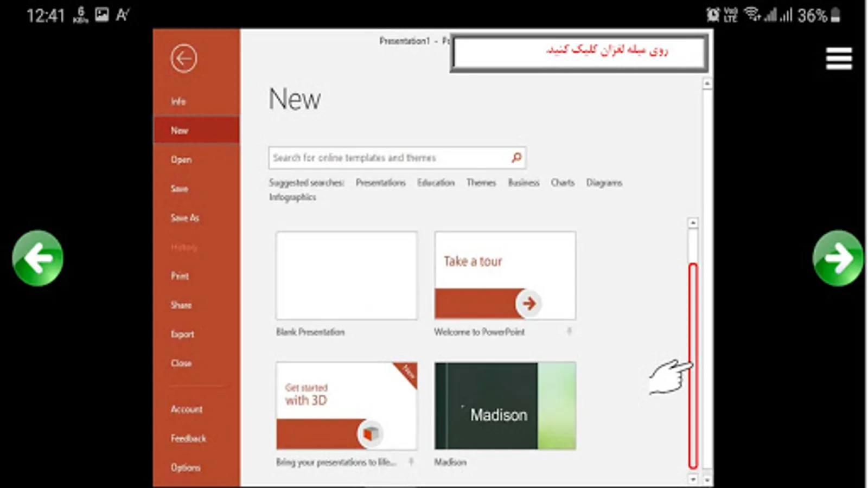Image resolution: width=868 pixels, height=488 pixels.
Task: Open Feedback
Action: [188, 439]
